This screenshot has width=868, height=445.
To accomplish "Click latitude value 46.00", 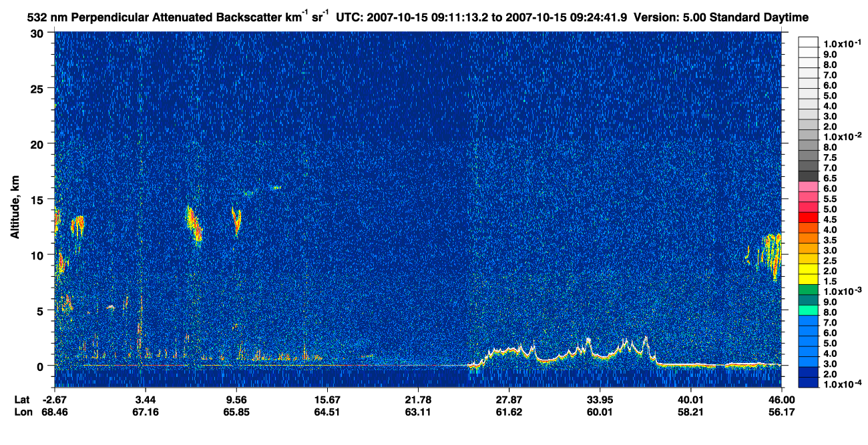I will [781, 399].
